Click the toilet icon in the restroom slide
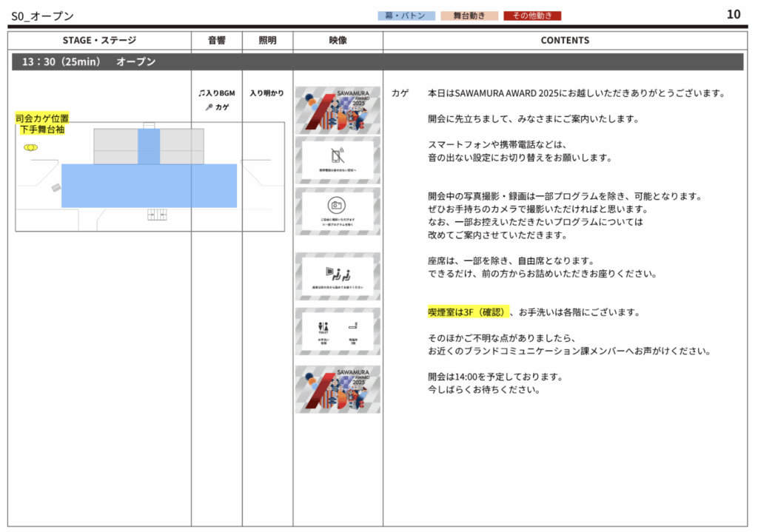Image resolution: width=758 pixels, height=532 pixels. click(323, 327)
